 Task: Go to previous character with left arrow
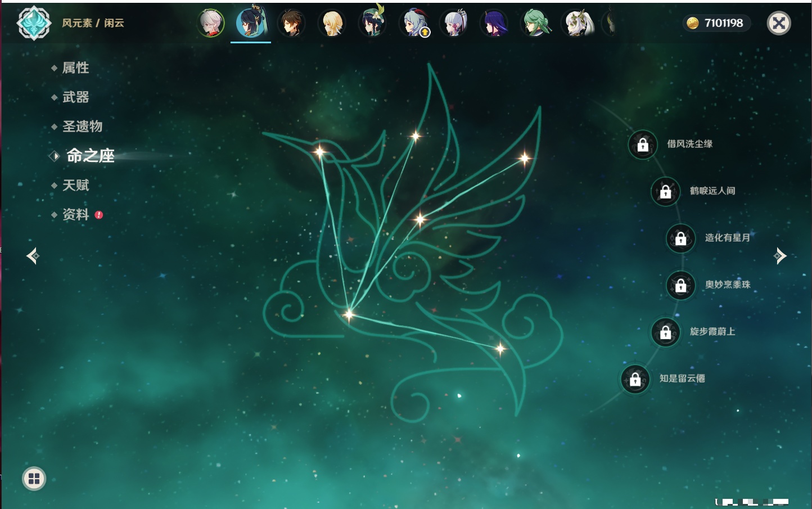point(33,256)
